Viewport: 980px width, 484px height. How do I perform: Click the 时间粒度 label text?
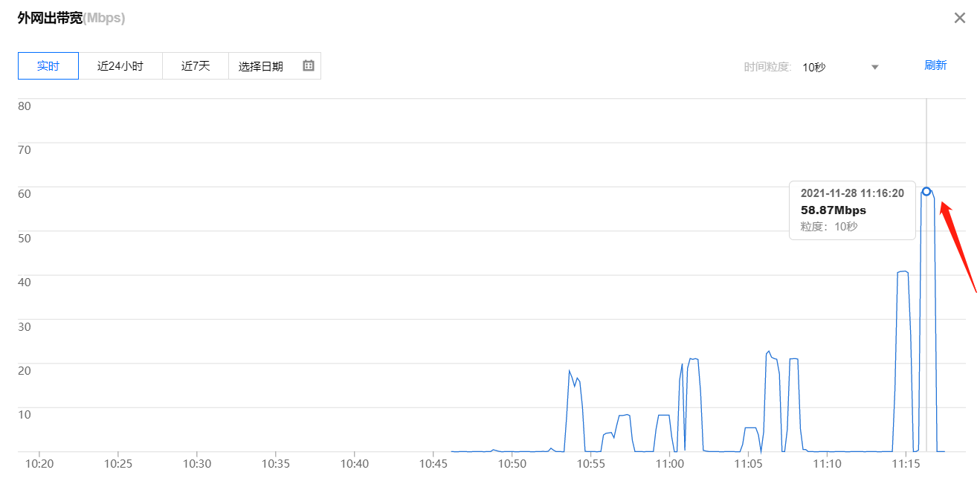(767, 67)
